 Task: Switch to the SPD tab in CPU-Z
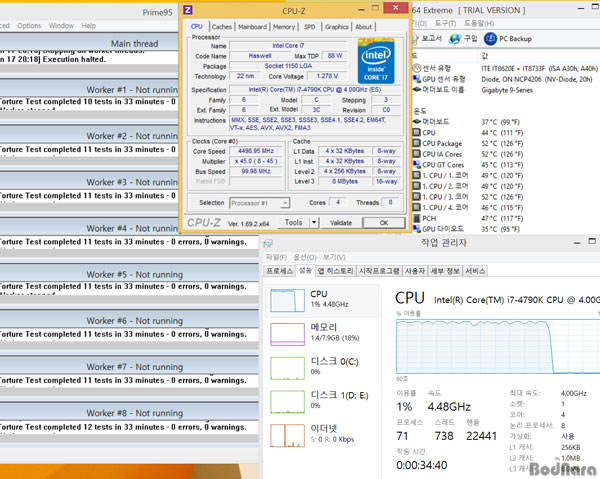click(310, 27)
